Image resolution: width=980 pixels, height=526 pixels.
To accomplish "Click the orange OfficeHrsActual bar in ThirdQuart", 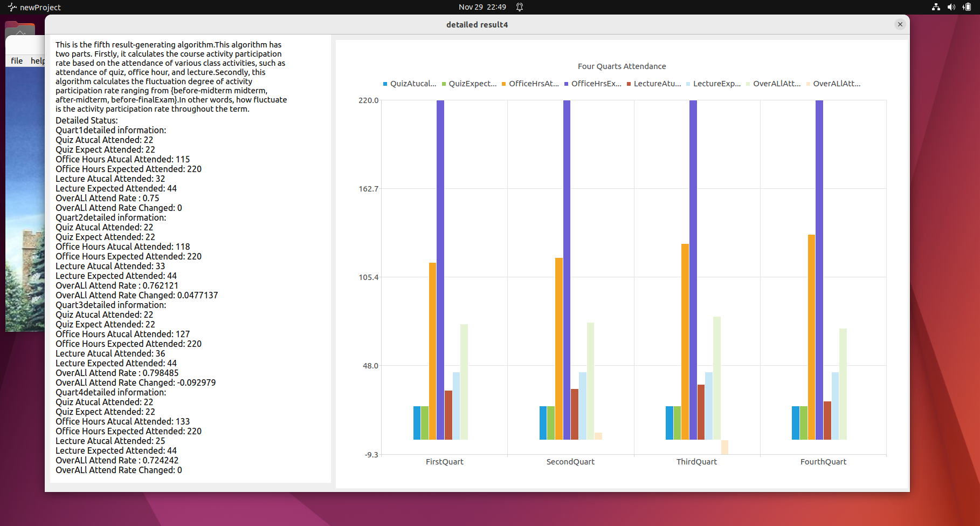I will (685, 341).
